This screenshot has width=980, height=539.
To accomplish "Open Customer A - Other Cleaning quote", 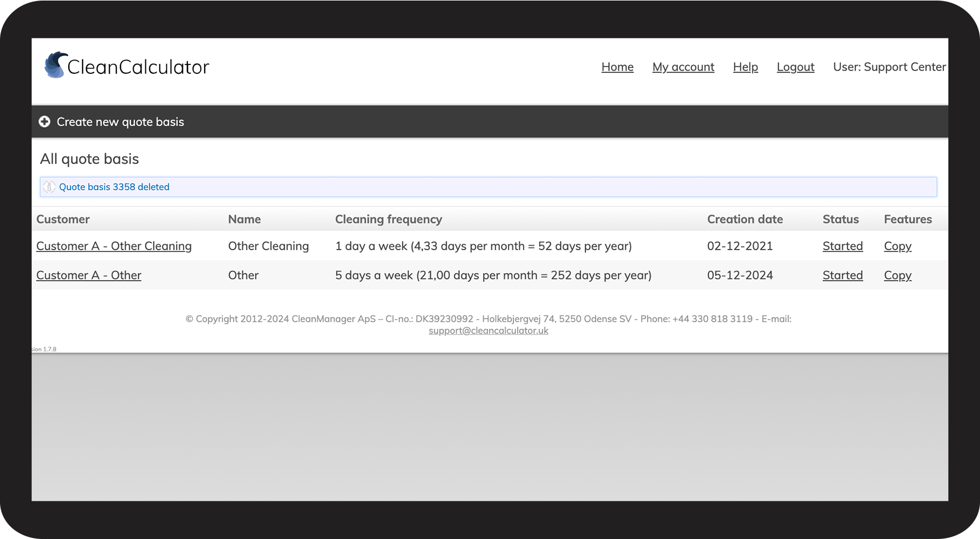I will [114, 246].
